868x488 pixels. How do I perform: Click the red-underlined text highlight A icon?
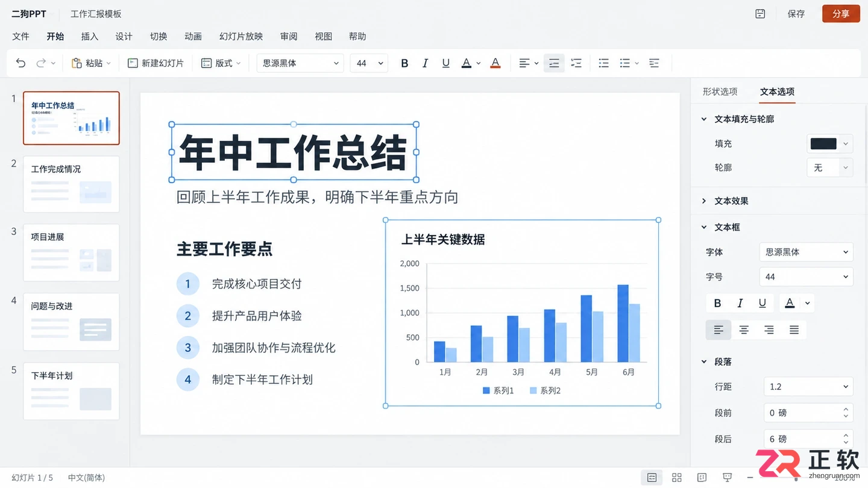(x=495, y=63)
